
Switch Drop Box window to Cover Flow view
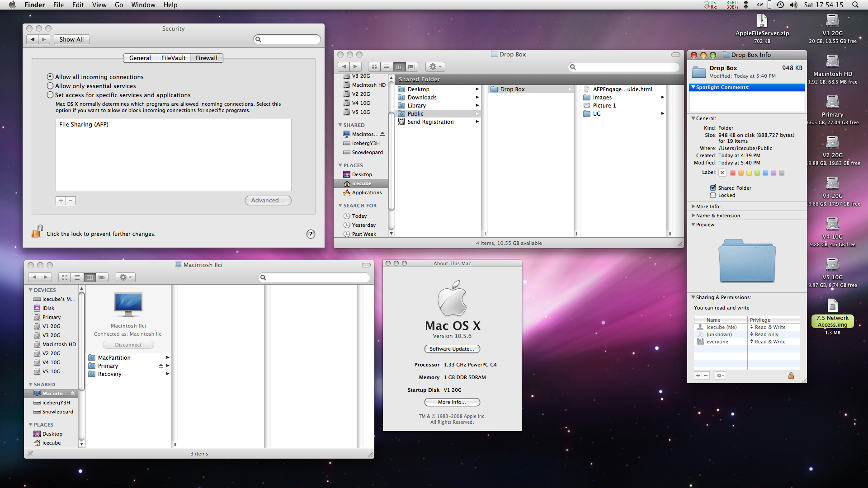411,67
